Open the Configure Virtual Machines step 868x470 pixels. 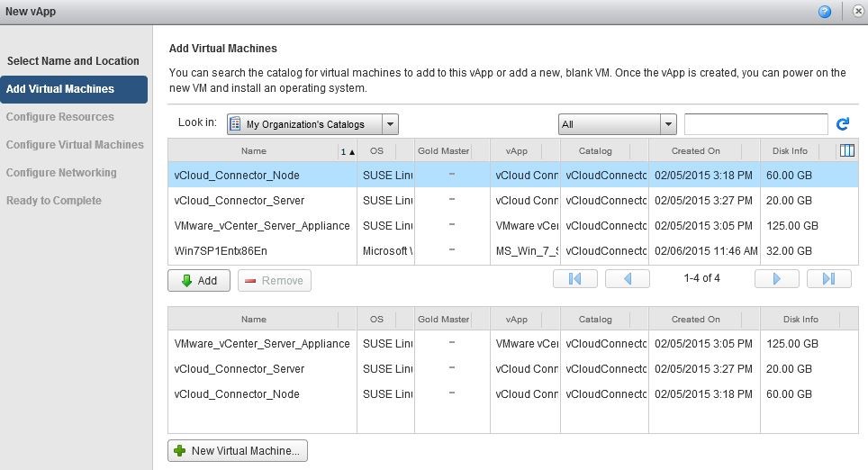75,144
